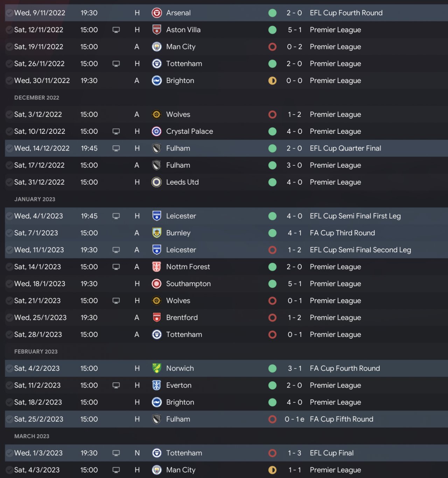Image resolution: width=448 pixels, height=478 pixels.
Task: Open the 0 - 1e score against Fulham
Action: coord(294,419)
